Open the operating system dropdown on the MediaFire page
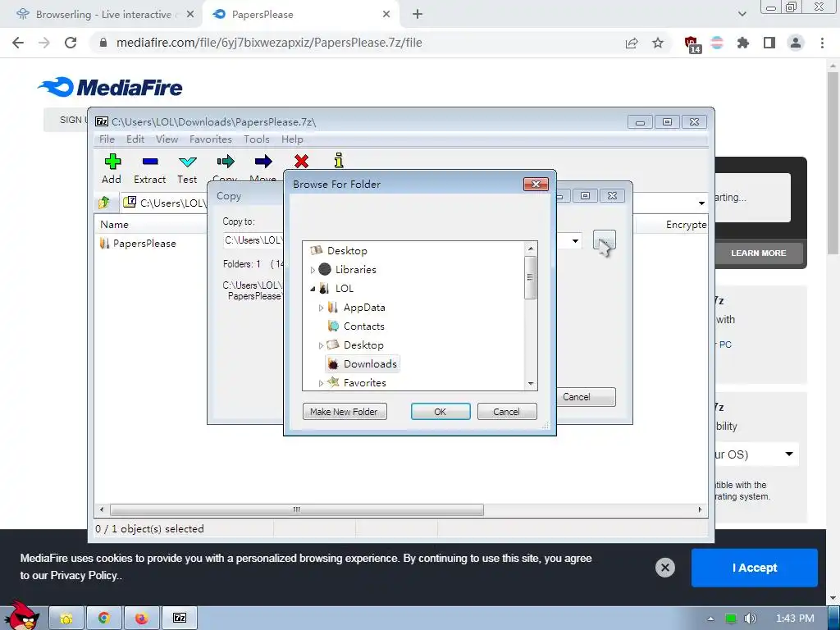The height and width of the screenshot is (630, 840). 756,454
